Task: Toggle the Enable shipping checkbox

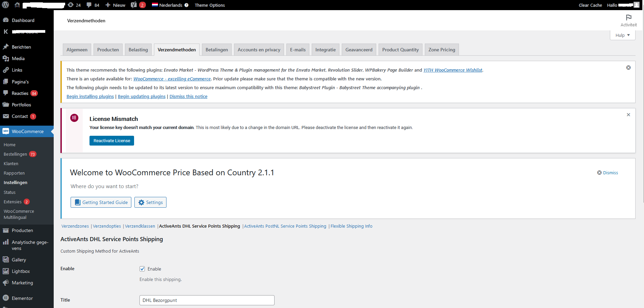Action: coord(142,269)
